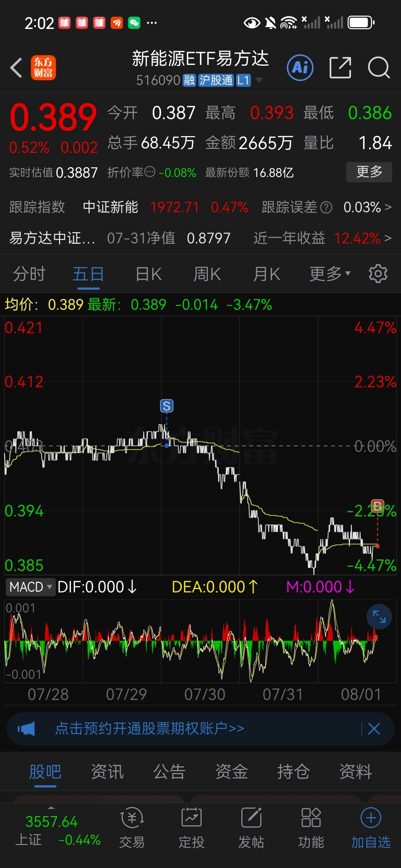The image size is (401, 868).
Task: Open the 近一年收益 12.42% detail
Action: click(322, 238)
